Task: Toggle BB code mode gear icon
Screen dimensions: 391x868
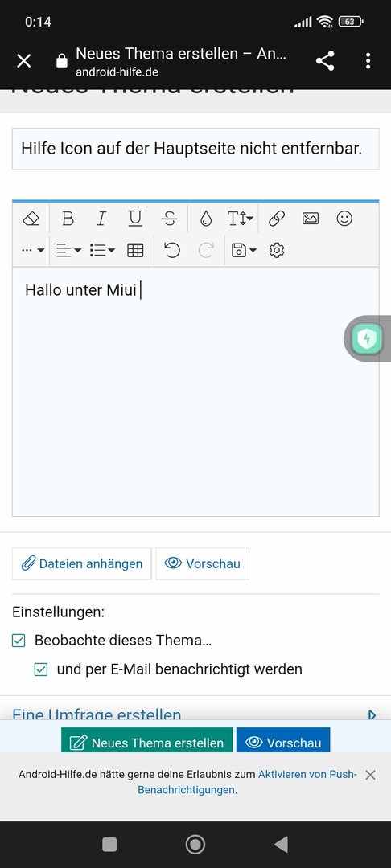Action: 277,250
